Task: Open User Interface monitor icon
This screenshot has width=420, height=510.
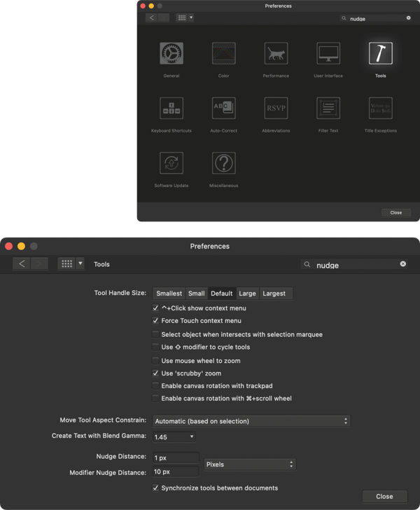Action: click(328, 53)
